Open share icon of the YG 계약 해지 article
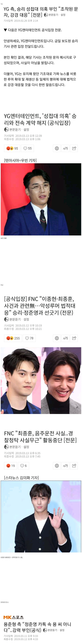 pyautogui.click(x=74, y=148)
